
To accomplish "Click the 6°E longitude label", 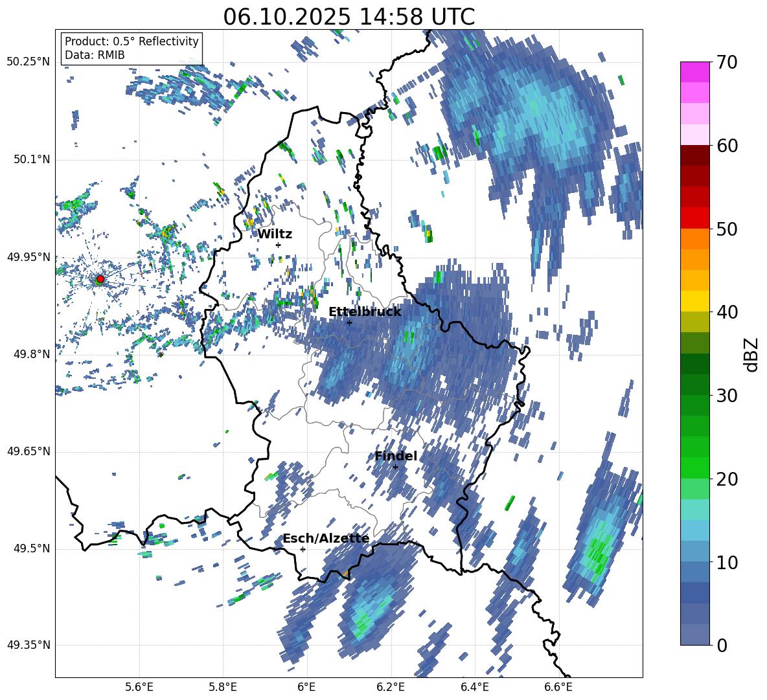I will pos(306,687).
